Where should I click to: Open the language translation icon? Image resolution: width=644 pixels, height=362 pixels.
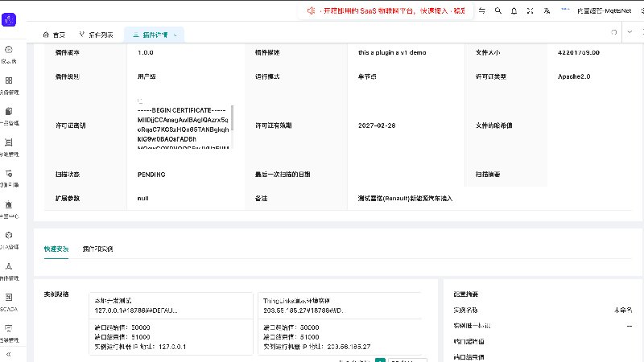[x=547, y=10]
